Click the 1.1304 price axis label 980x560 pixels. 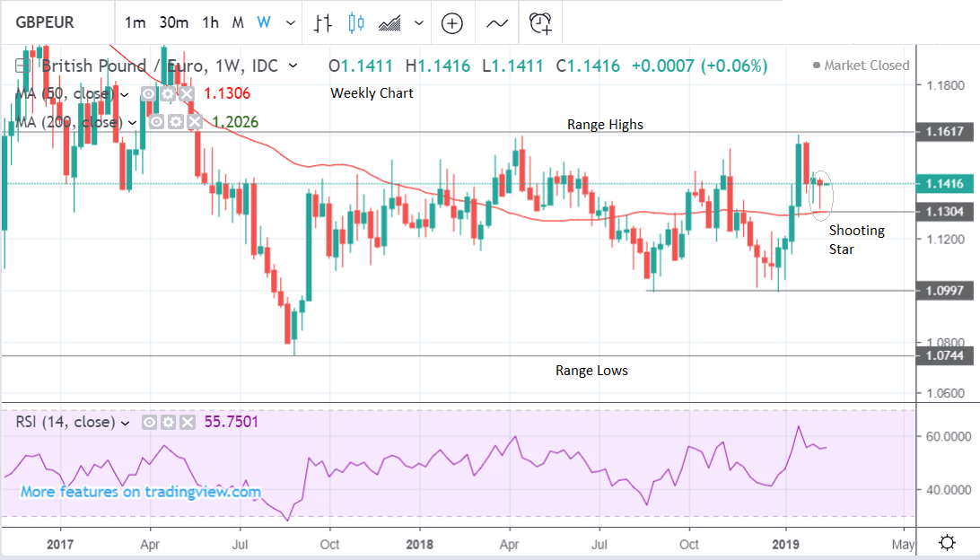[944, 212]
